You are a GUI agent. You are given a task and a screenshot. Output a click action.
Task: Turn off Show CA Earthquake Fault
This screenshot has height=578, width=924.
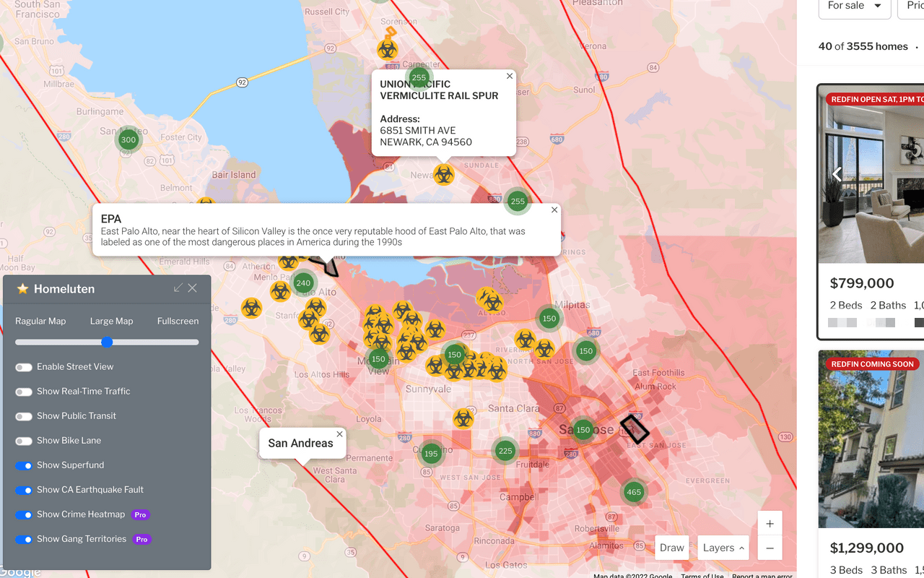[24, 490]
